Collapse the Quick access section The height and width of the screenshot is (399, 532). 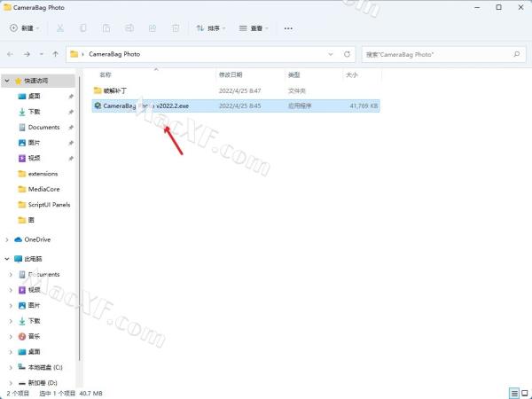click(x=7, y=81)
